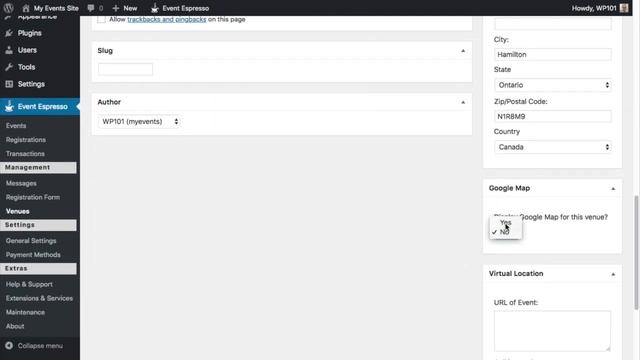Viewport: 640px width, 360px height.
Task: Open Users menu label
Action: pos(27,50)
